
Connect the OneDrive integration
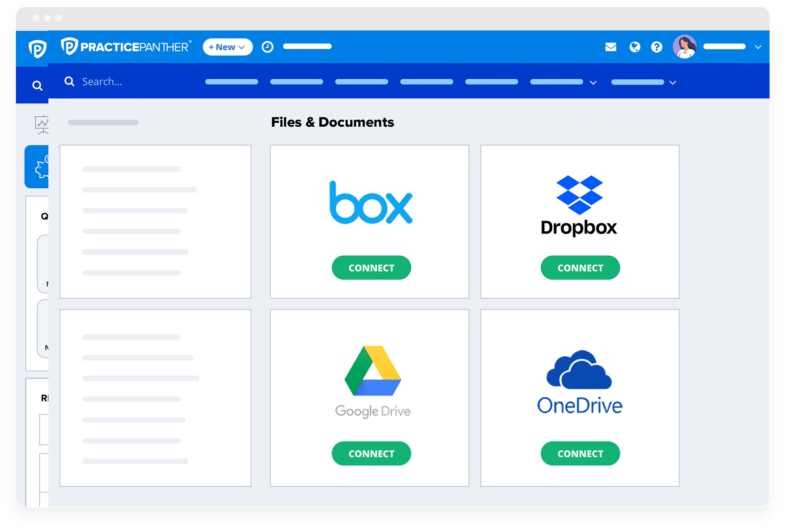click(580, 453)
